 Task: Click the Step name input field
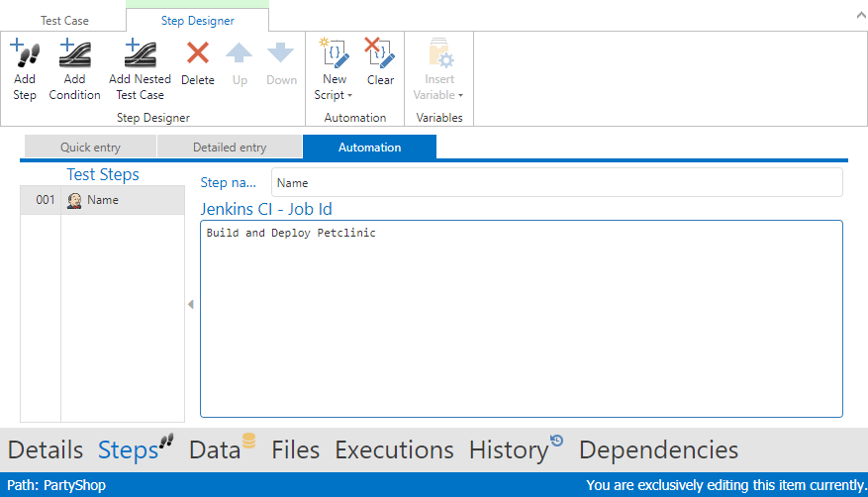point(556,183)
